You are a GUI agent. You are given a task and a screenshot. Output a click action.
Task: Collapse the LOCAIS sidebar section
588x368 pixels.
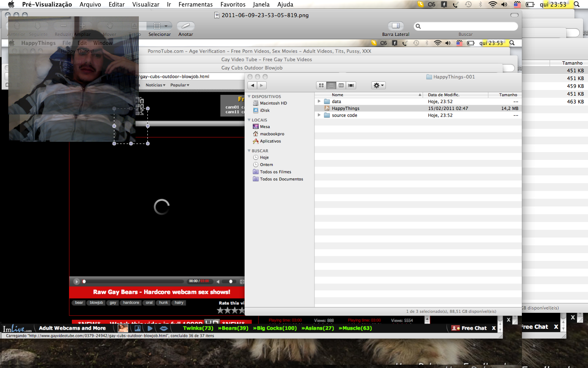tap(249, 120)
